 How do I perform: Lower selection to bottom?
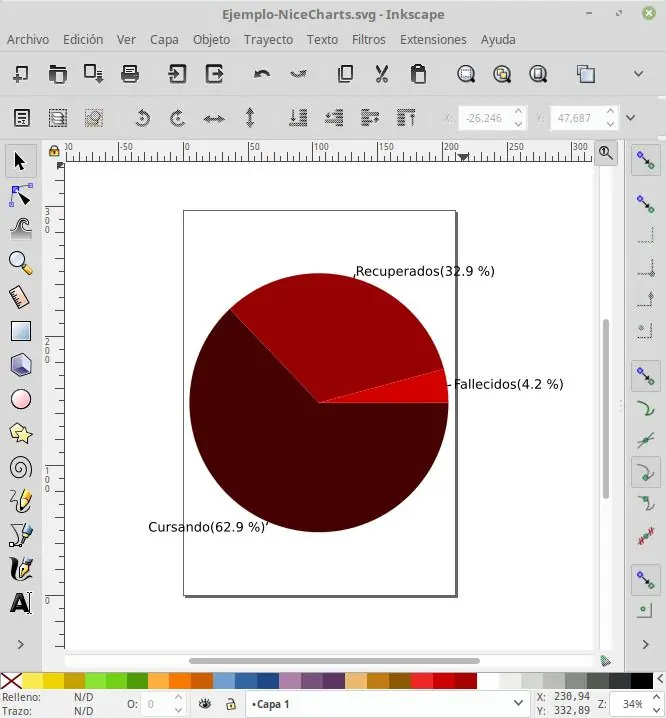[298, 118]
